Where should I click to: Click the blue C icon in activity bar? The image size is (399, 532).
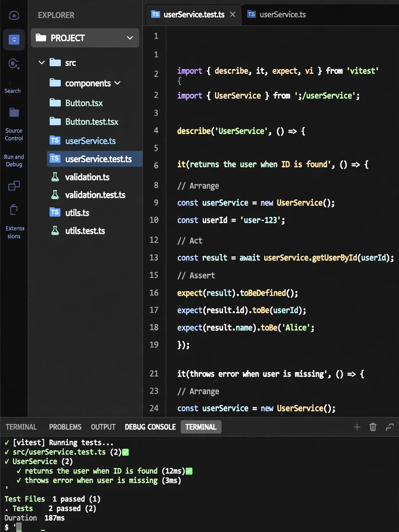[x=14, y=40]
